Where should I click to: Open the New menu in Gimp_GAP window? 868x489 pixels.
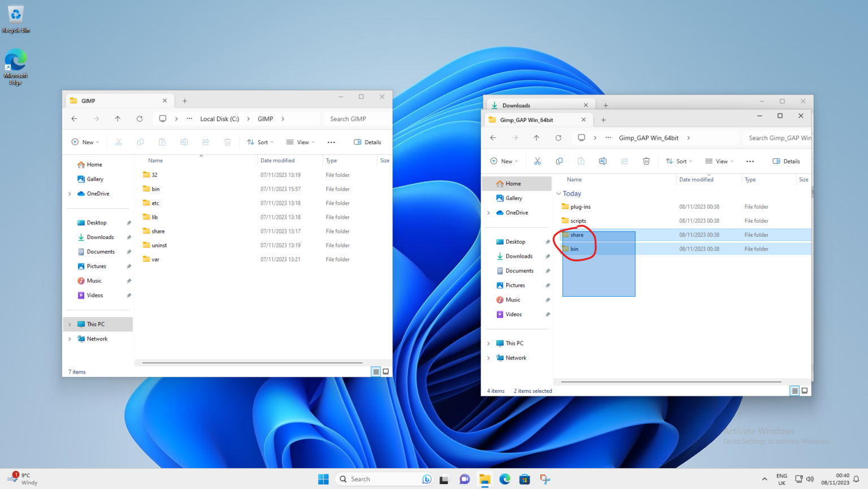click(x=504, y=161)
